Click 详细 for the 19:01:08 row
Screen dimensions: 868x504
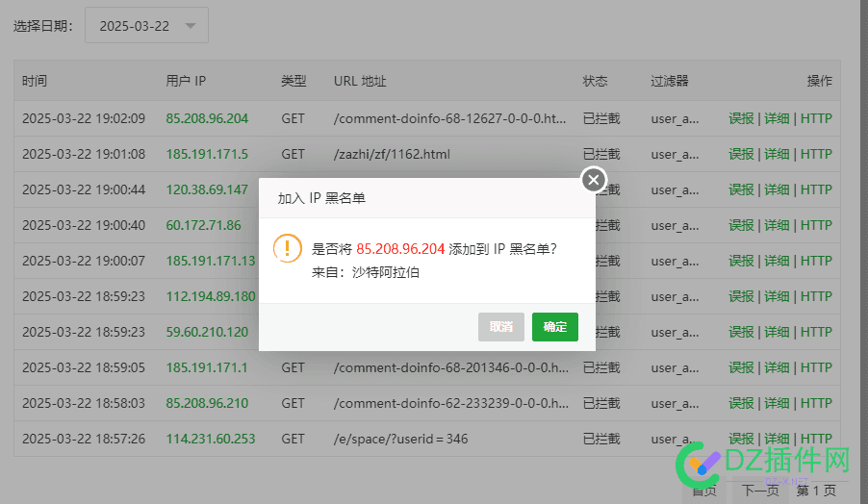pyautogui.click(x=777, y=154)
